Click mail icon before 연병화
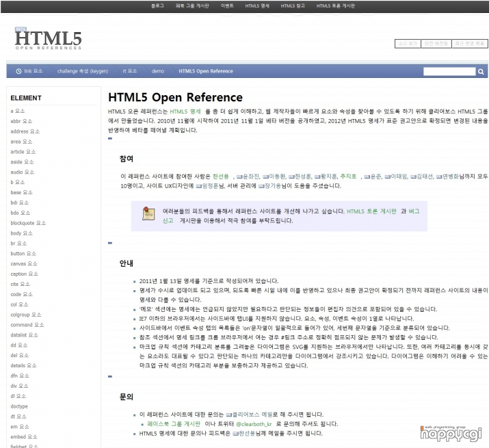 pos(439,176)
